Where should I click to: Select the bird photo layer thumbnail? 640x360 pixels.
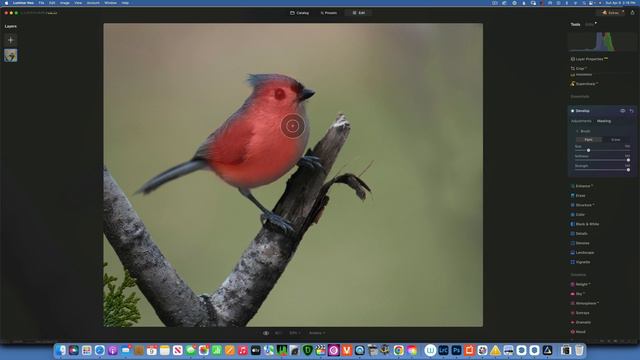click(x=11, y=55)
